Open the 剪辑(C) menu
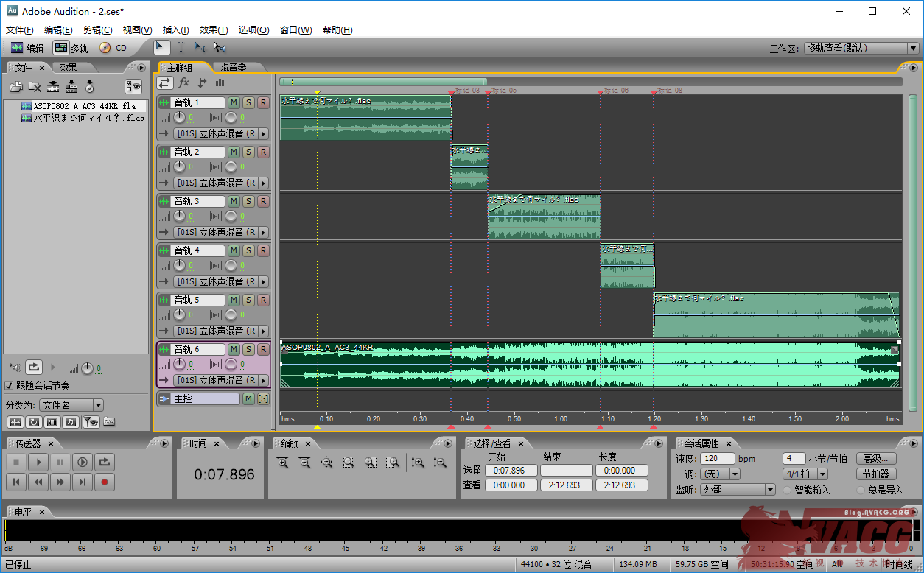This screenshot has height=573, width=924. coord(98,30)
